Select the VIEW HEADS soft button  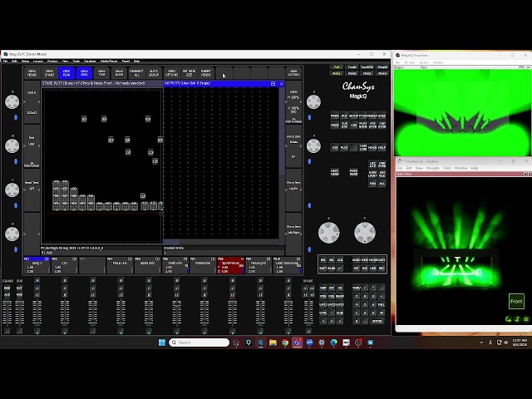32,73
